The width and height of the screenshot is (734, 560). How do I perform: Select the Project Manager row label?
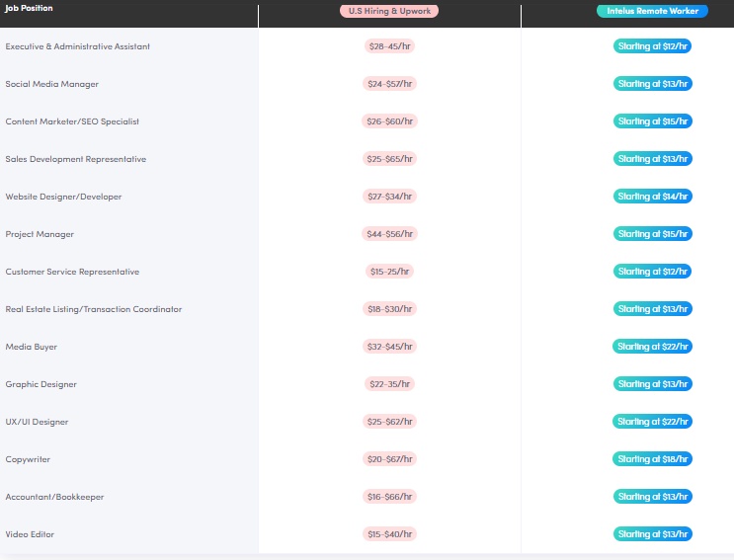point(40,234)
